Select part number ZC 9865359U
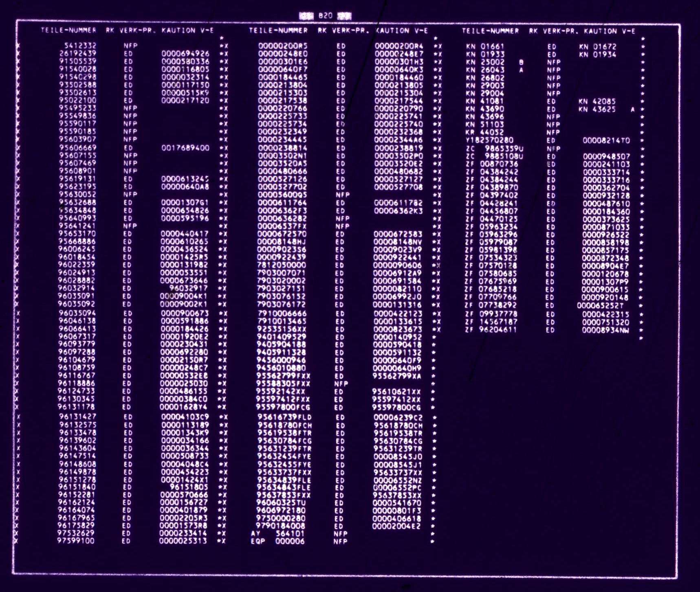Image resolution: width=700 pixels, height=592 pixels. tap(495, 149)
